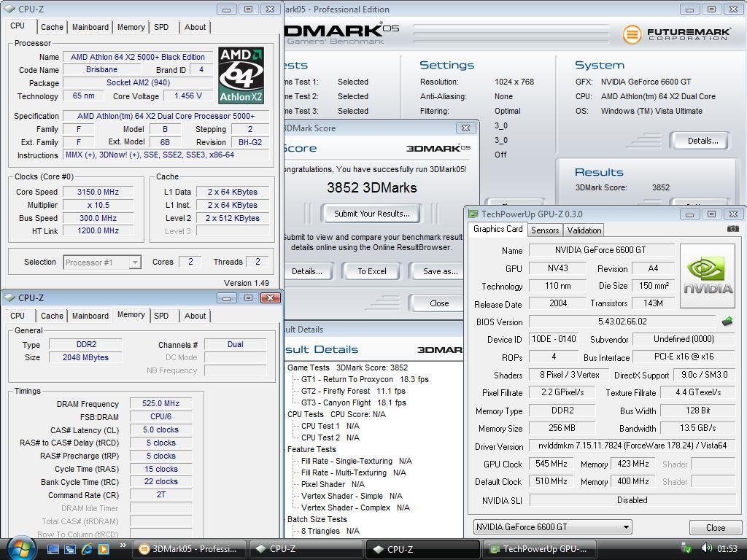
Task: Click the Memory Size 2048 MBytes value
Action: coord(85,357)
